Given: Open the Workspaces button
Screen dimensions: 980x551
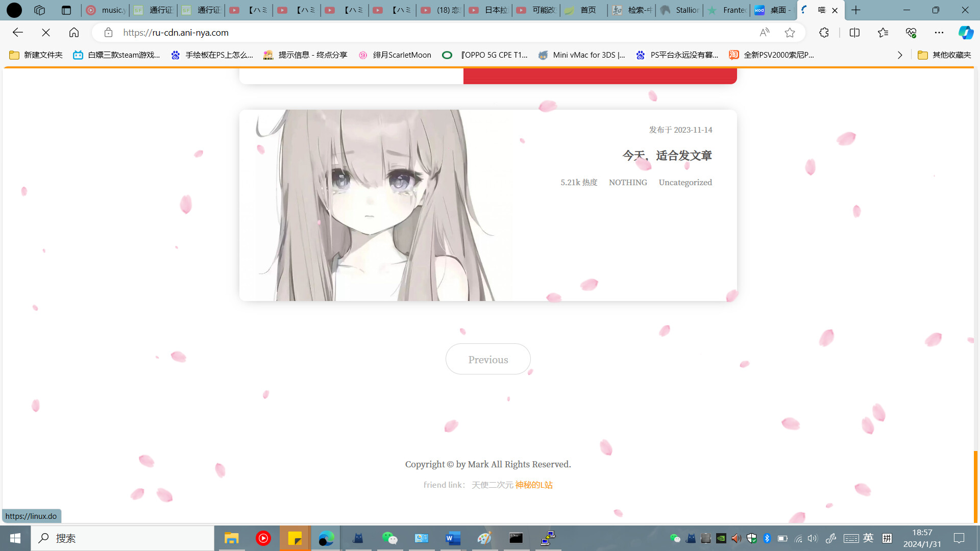Looking at the screenshot, I should tap(39, 10).
